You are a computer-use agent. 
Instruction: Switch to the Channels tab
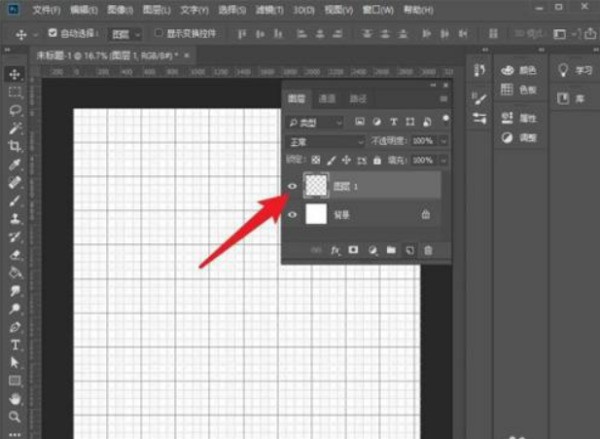click(x=327, y=99)
